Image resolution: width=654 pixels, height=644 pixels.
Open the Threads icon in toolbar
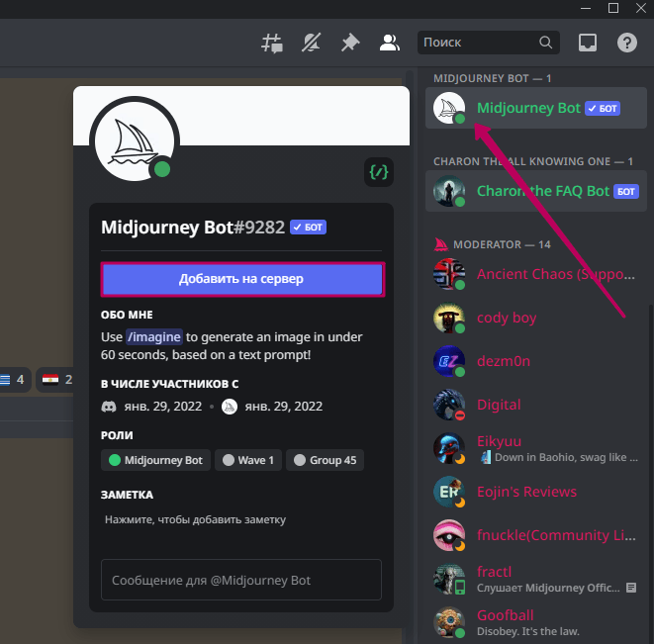(x=272, y=43)
